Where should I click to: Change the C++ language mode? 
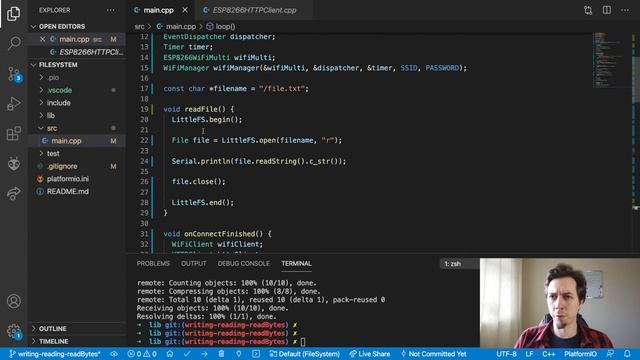pos(549,354)
